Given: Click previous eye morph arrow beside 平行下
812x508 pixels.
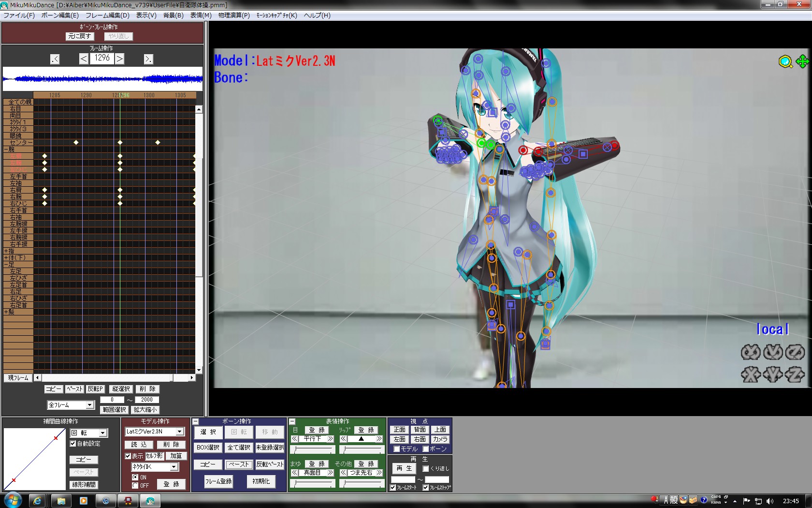Looking at the screenshot, I should (294, 439).
